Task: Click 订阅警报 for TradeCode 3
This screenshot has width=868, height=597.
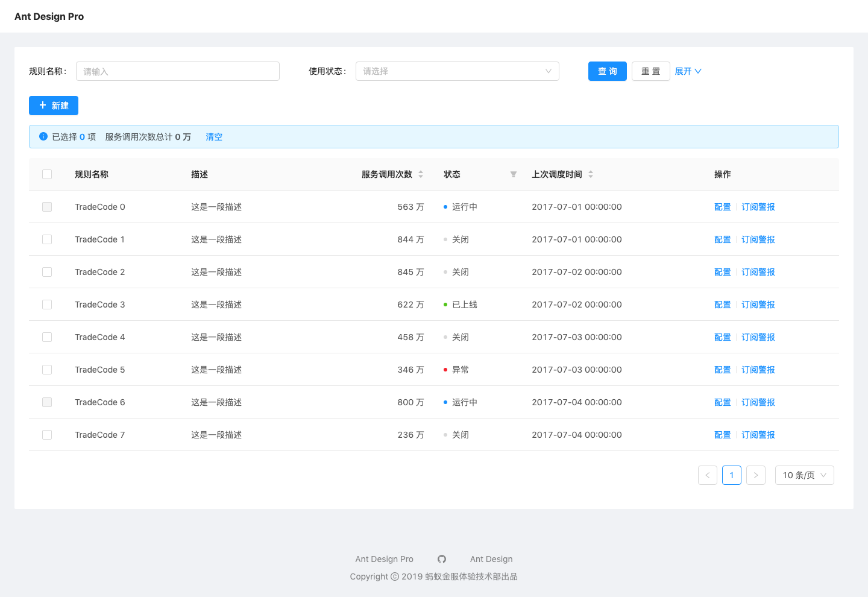Action: 758,305
